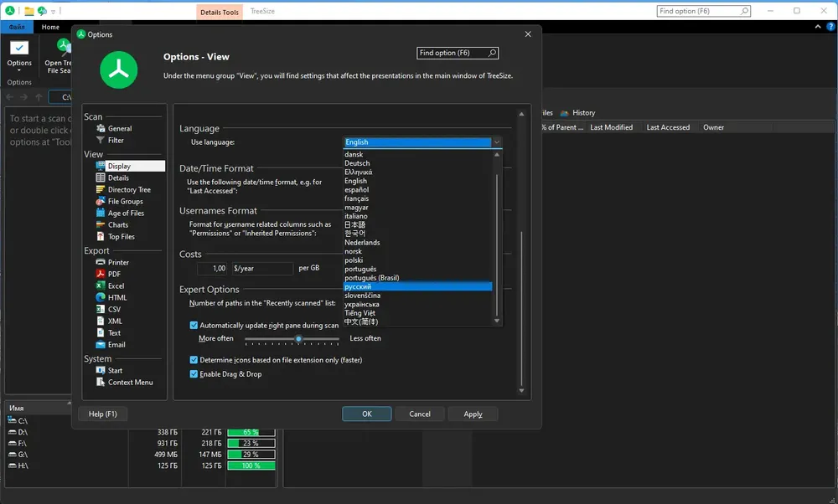
Task: Open Text export options icon
Action: (x=101, y=332)
